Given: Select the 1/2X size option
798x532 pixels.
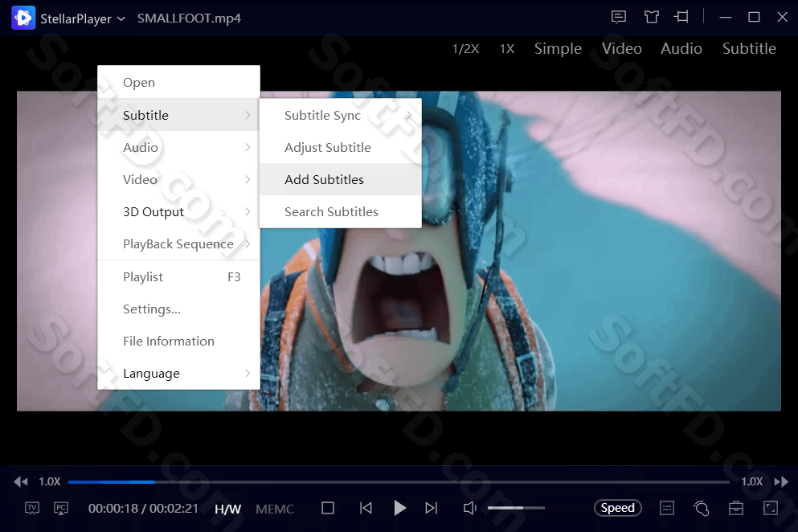Looking at the screenshot, I should pos(465,49).
